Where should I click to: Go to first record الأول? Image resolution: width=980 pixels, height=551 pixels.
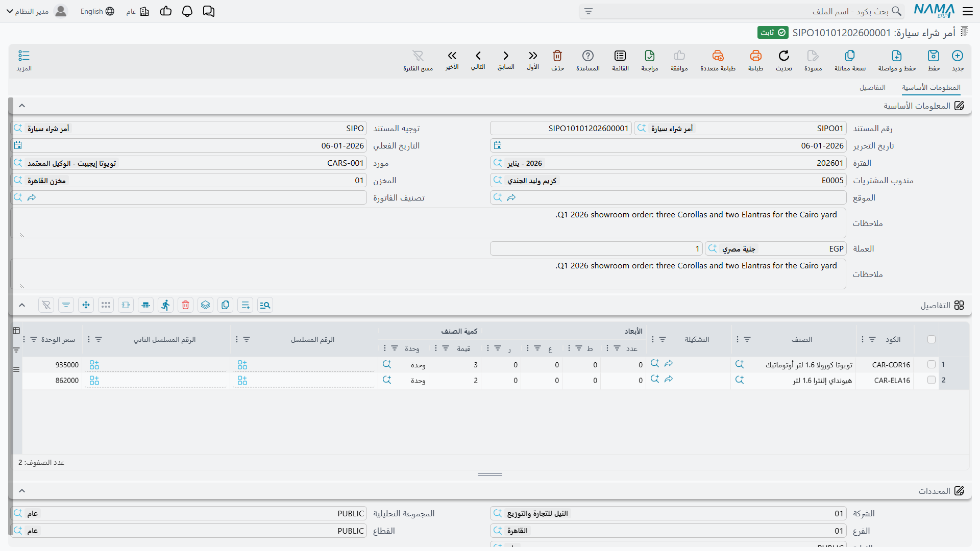click(533, 60)
